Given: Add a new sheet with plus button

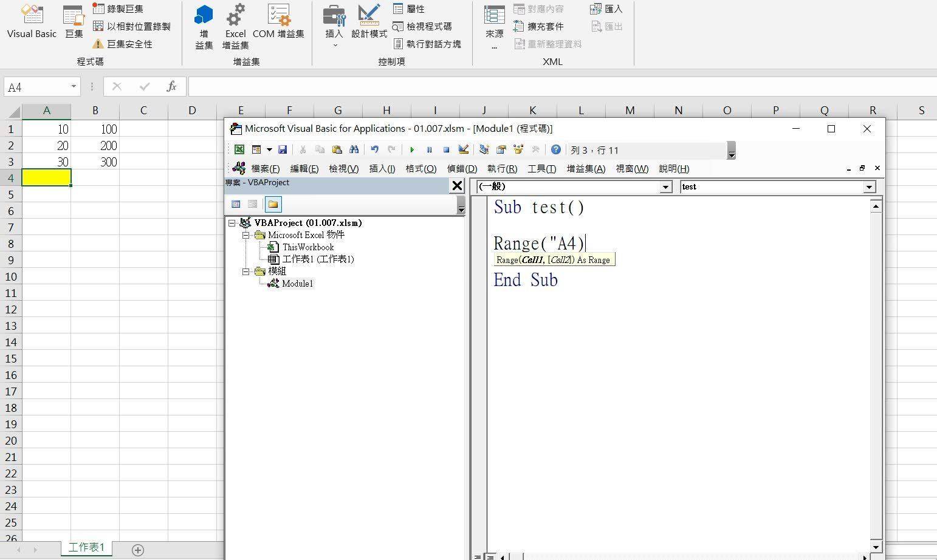Looking at the screenshot, I should pos(138,550).
